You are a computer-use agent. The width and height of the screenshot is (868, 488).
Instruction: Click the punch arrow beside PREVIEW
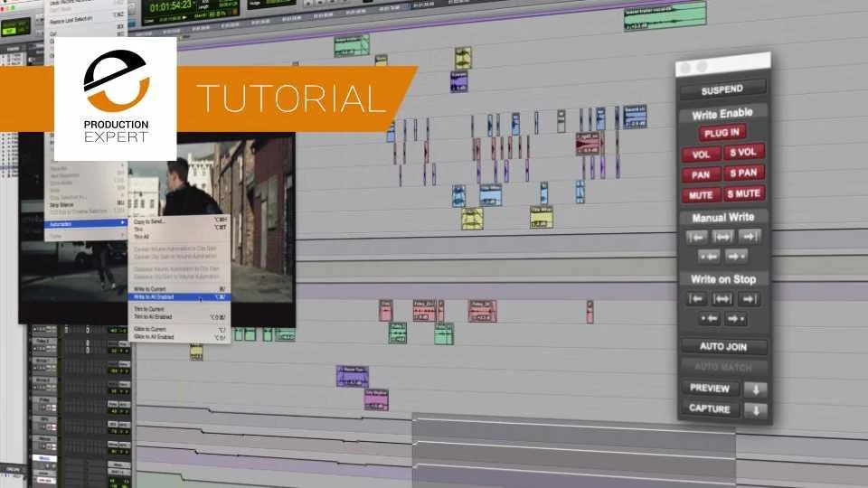point(756,389)
